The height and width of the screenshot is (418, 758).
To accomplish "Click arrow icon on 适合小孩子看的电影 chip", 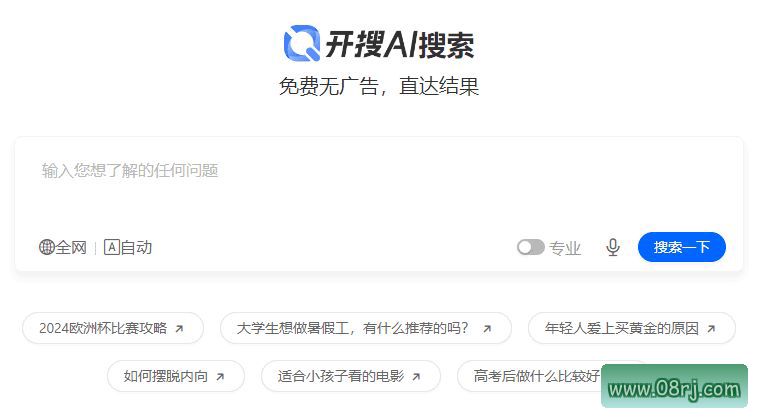I will 416,376.
